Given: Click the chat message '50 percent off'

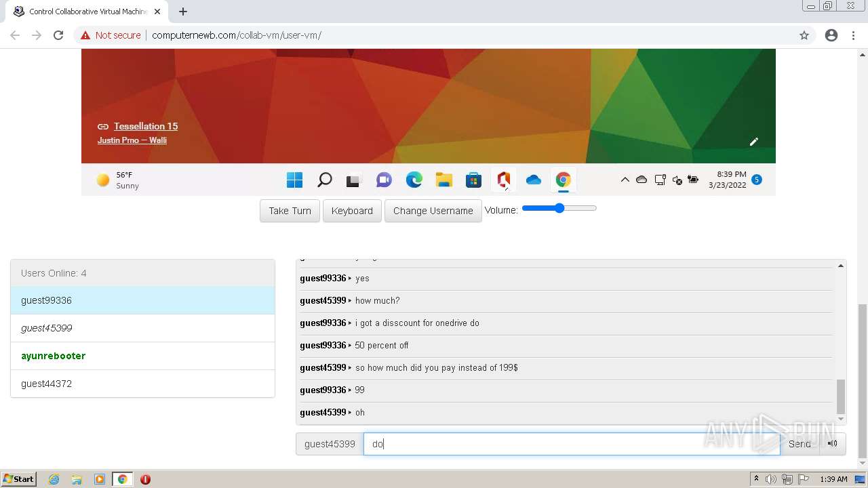Looking at the screenshot, I should [382, 345].
